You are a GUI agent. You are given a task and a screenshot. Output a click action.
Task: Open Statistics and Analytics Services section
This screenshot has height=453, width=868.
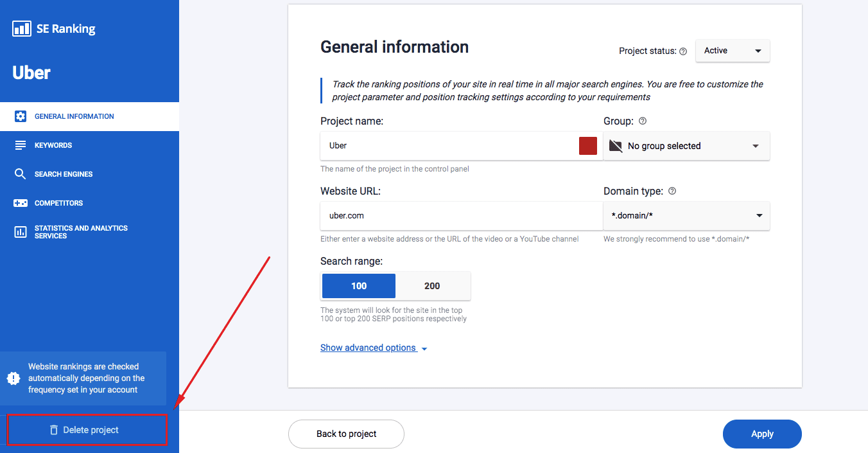pos(90,232)
